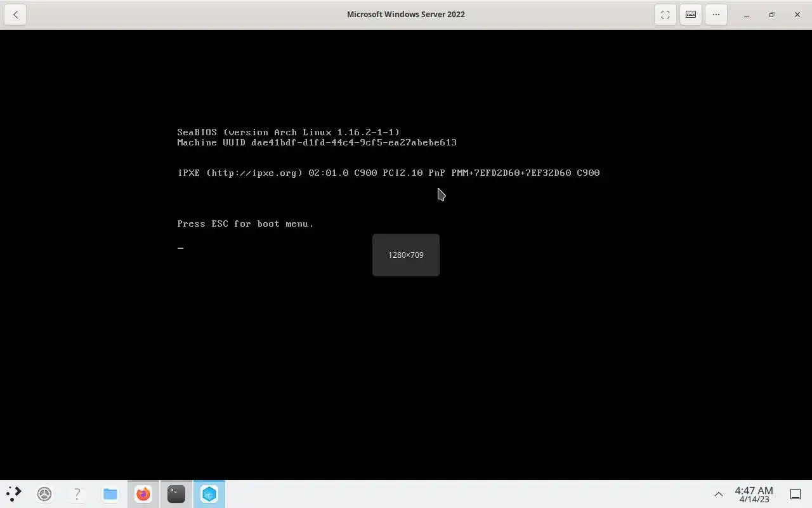Screen dimensions: 812x508
Task: Minimize the Windows Server 2022 window
Action: point(747,15)
